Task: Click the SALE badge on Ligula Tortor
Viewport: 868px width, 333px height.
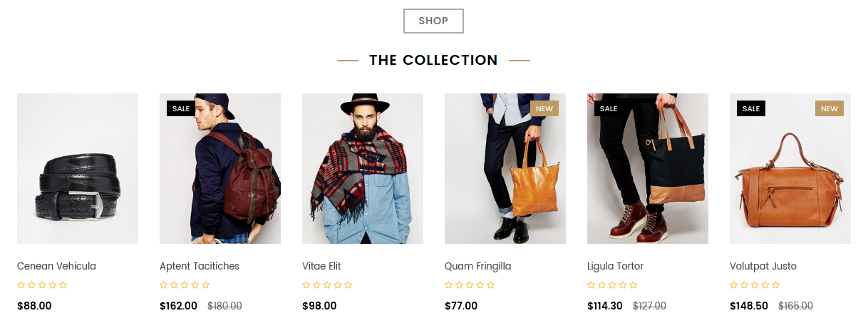Action: pyautogui.click(x=609, y=108)
